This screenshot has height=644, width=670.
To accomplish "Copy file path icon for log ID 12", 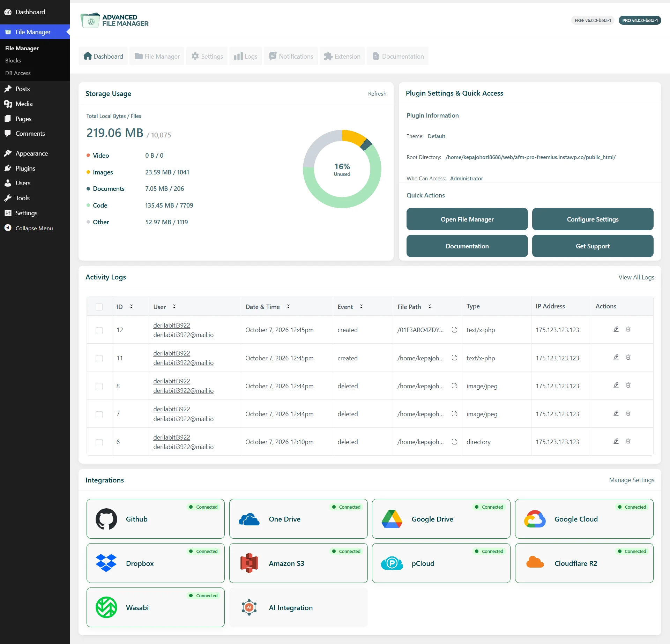I will click(454, 330).
